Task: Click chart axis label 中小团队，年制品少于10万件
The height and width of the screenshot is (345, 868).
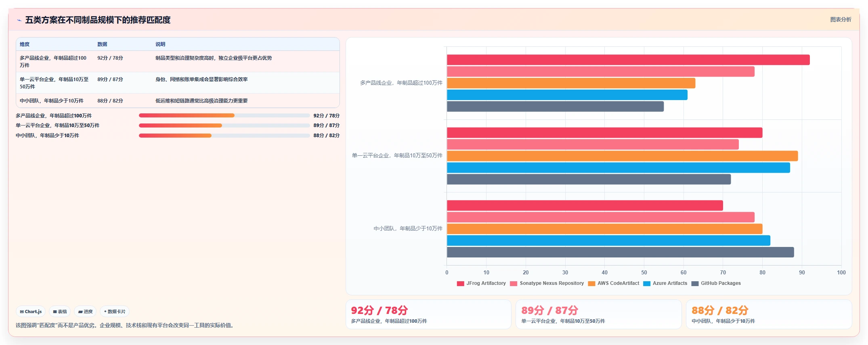Action: pyautogui.click(x=408, y=228)
